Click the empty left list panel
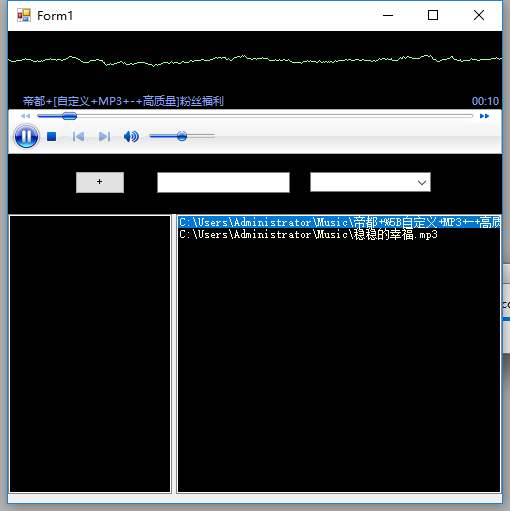The height and width of the screenshot is (511, 510). point(90,354)
